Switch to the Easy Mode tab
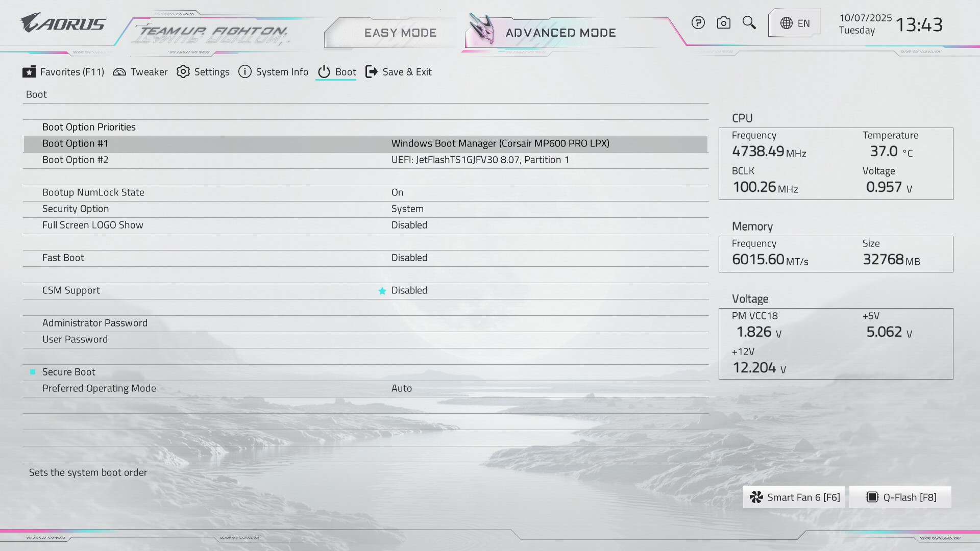980x551 pixels. point(400,33)
